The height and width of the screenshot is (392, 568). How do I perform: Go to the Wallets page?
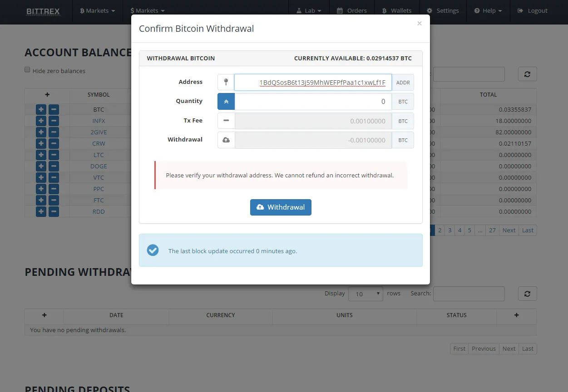397,10
